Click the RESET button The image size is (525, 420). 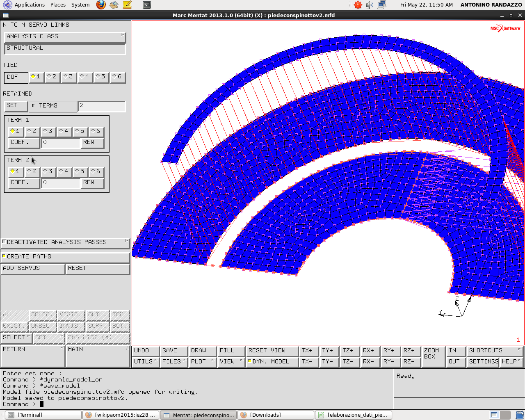tap(98, 268)
